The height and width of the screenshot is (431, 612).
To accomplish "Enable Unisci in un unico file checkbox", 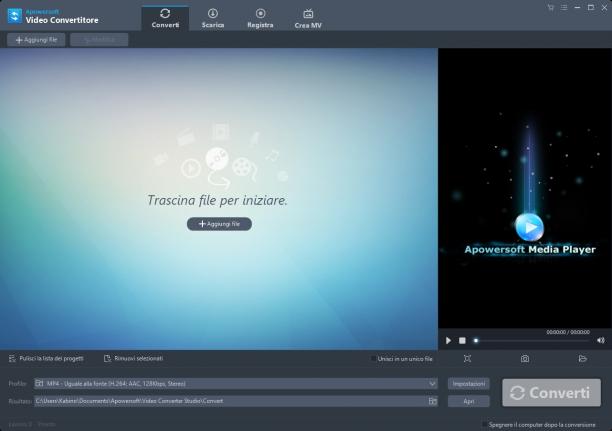I will (x=374, y=358).
